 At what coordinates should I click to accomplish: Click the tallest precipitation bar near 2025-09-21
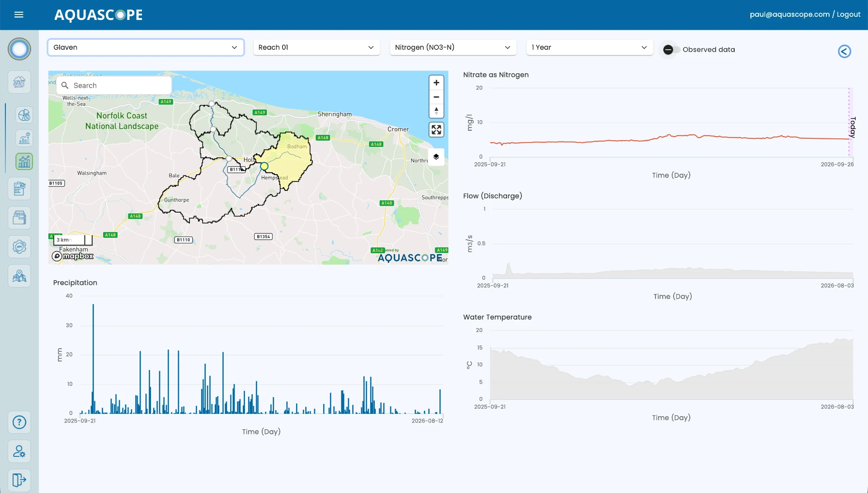pos(93,359)
